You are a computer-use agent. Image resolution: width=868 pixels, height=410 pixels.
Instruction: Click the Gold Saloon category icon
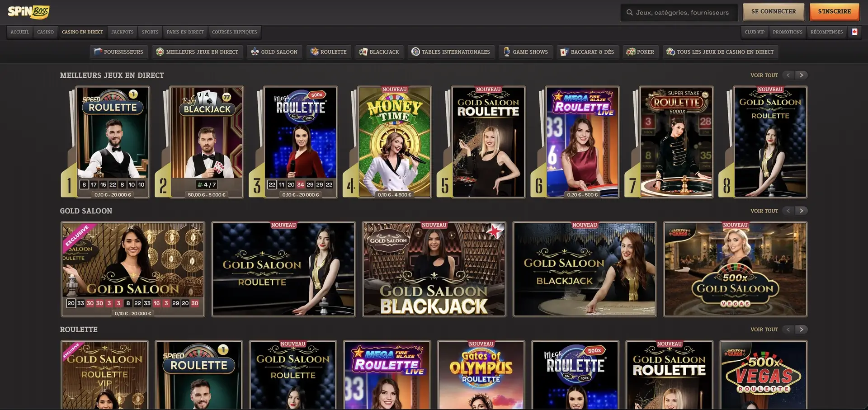255,52
